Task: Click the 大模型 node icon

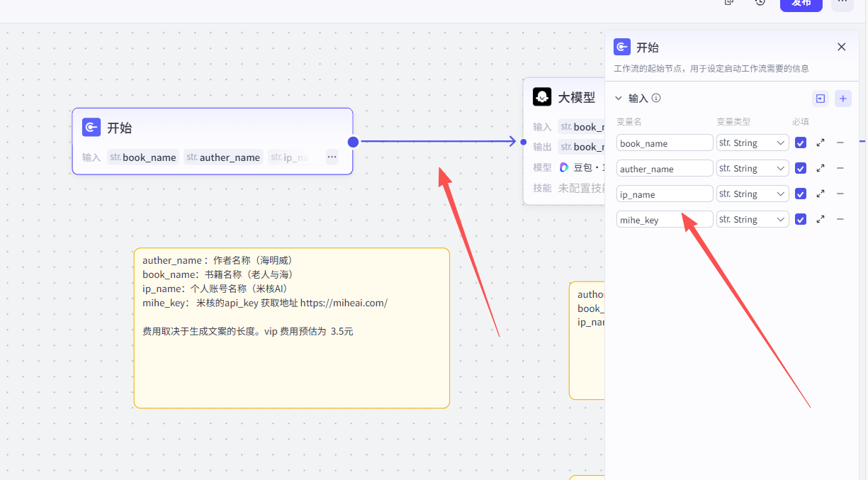Action: pyautogui.click(x=542, y=97)
